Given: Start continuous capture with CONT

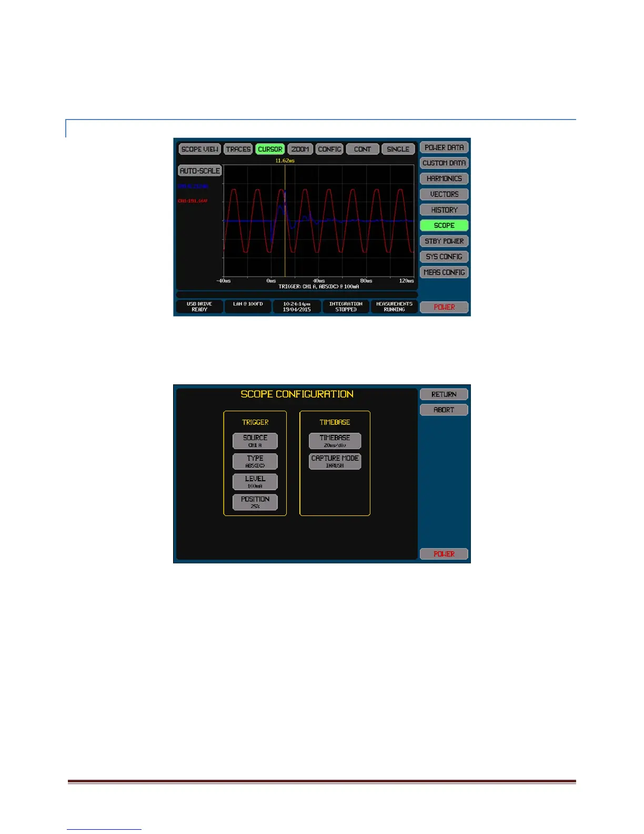Looking at the screenshot, I should pyautogui.click(x=363, y=149).
